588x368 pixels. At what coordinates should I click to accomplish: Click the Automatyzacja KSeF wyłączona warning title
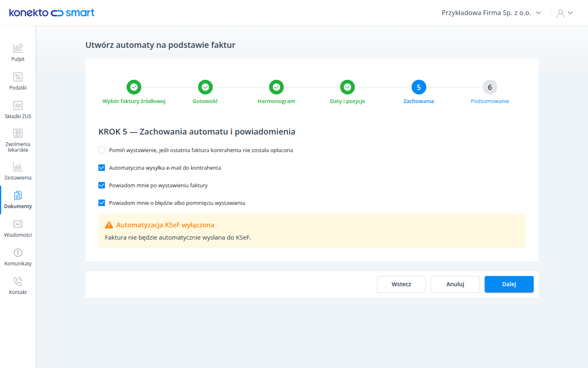pyautogui.click(x=165, y=225)
